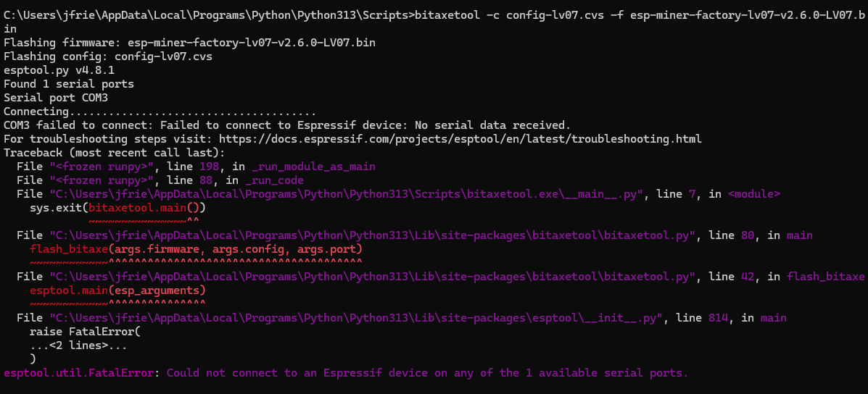Click the "COM3 failed to connect" message
Image resolution: width=868 pixels, height=394 pixels.
click(x=287, y=125)
